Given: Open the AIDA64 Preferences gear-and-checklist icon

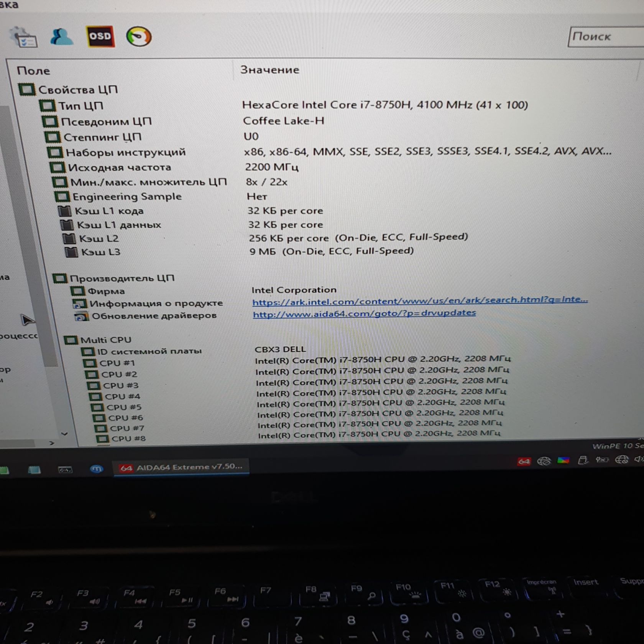Looking at the screenshot, I should click(24, 38).
